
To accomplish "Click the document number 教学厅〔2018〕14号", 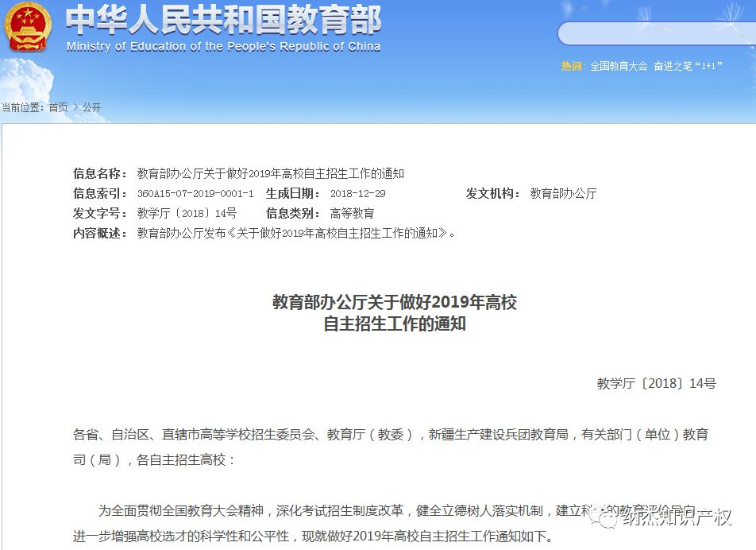I will pos(186,213).
